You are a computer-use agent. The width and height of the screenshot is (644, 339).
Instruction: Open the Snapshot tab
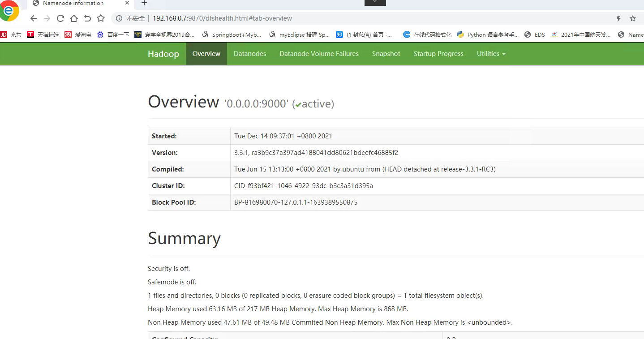tap(386, 54)
